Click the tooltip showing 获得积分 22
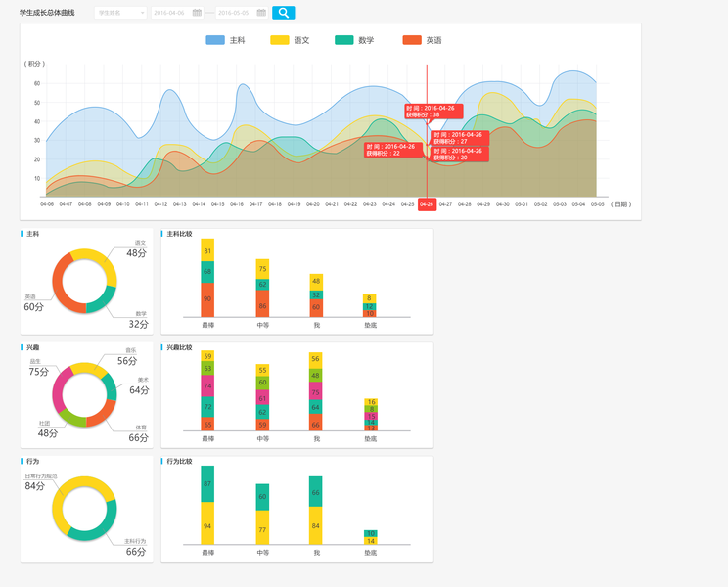The image size is (728, 587). point(393,150)
